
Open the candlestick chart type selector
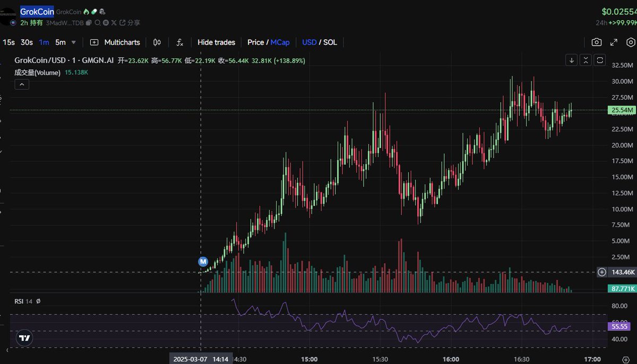pos(157,42)
